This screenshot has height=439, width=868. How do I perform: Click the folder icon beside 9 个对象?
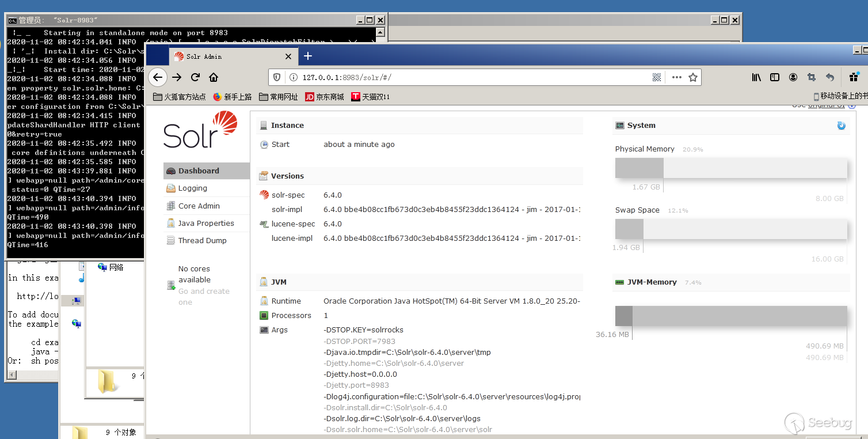[79, 432]
